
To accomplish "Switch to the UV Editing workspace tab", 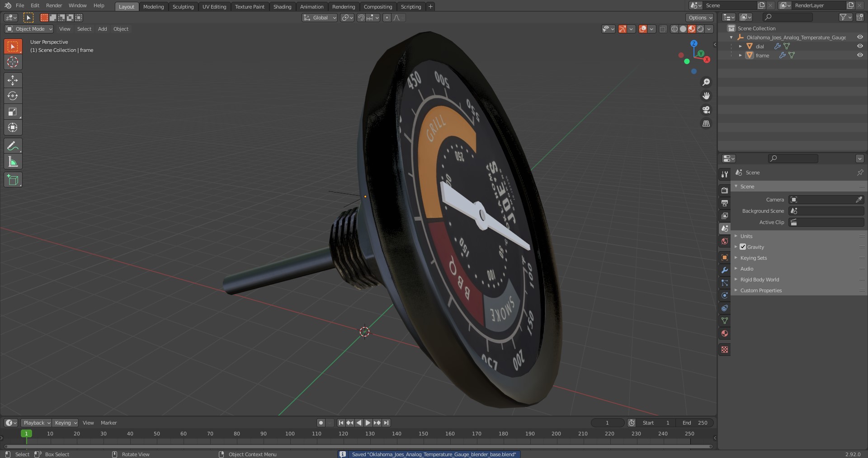I will point(214,6).
